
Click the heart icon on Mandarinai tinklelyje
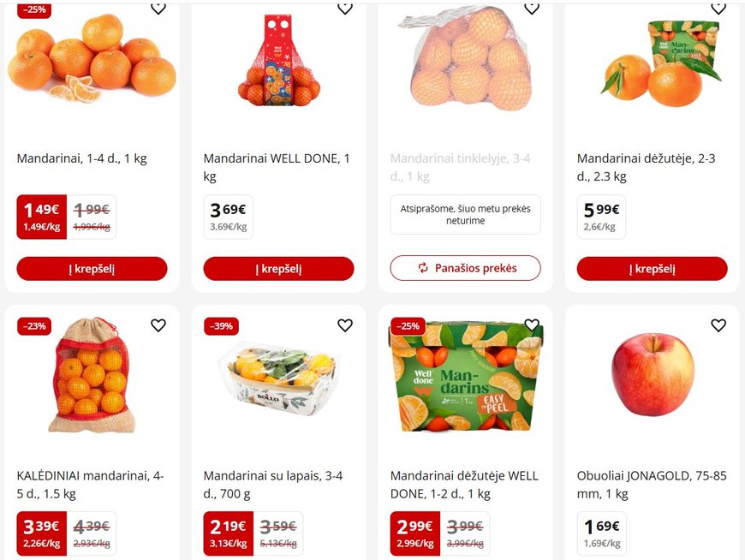531,9
